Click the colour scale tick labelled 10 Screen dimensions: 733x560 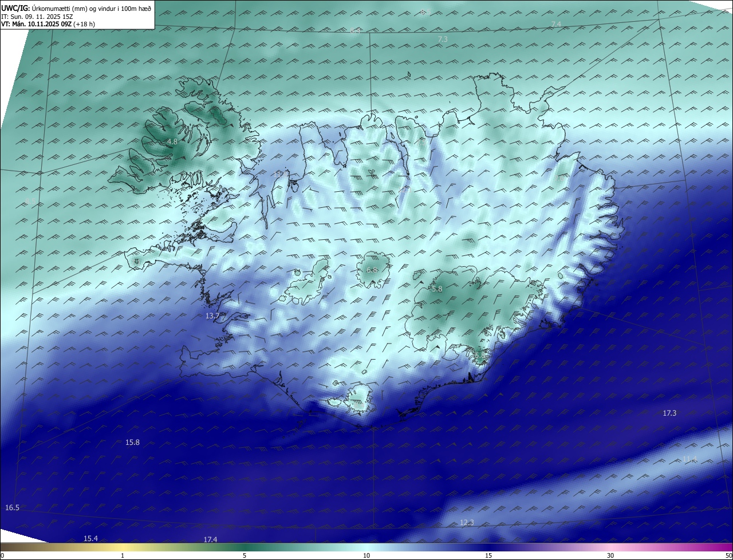tap(366, 555)
